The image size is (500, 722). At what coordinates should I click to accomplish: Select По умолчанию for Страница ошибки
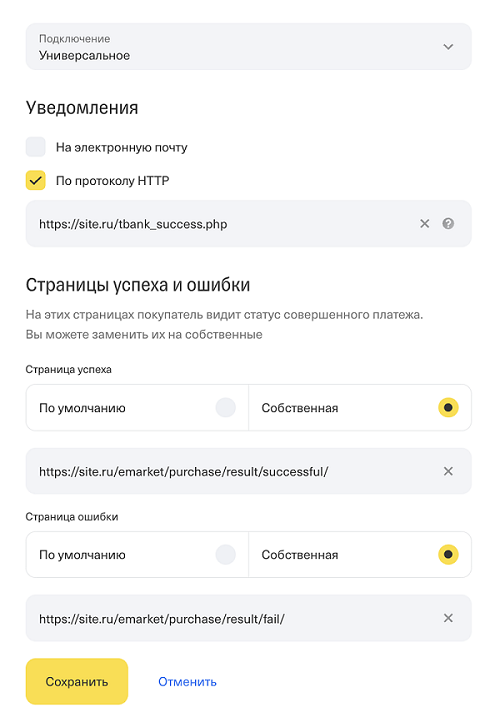tap(137, 555)
